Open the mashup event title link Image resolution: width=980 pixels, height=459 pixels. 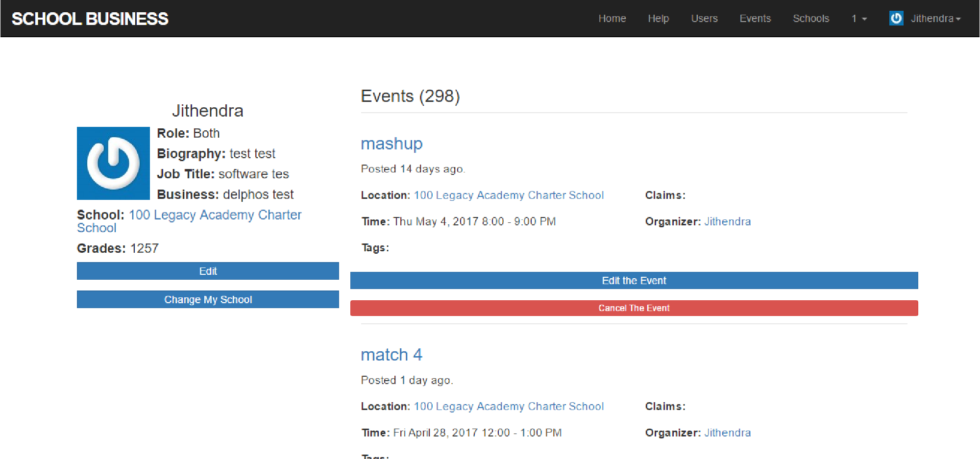click(x=392, y=144)
